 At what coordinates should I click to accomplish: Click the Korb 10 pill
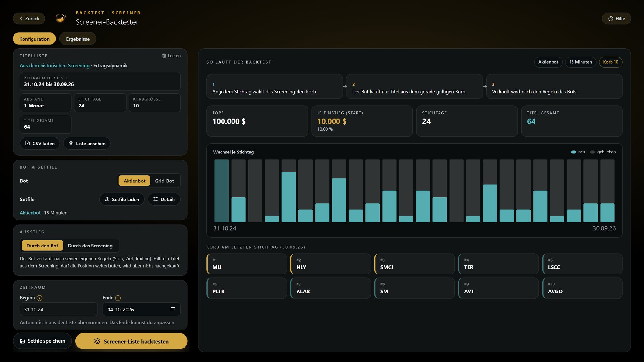611,62
